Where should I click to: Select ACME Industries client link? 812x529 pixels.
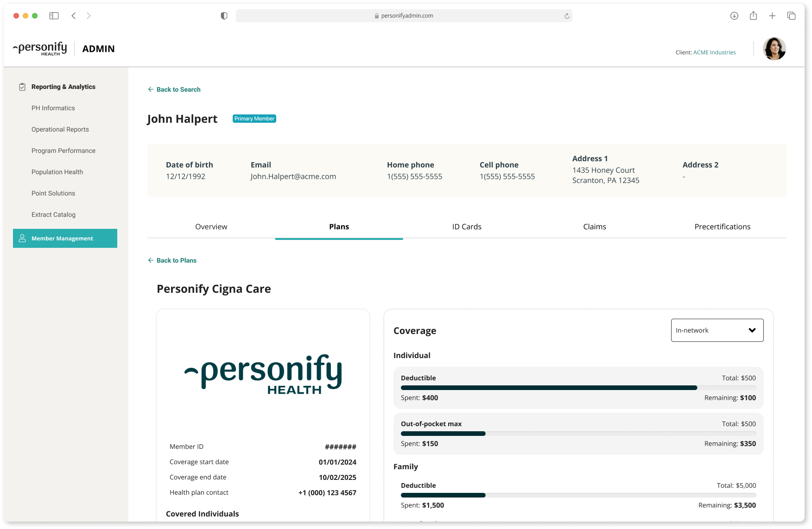[x=714, y=52]
